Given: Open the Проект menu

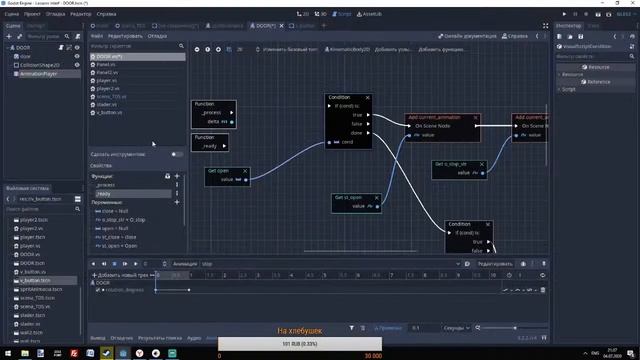Looking at the screenshot, I should 32,14.
